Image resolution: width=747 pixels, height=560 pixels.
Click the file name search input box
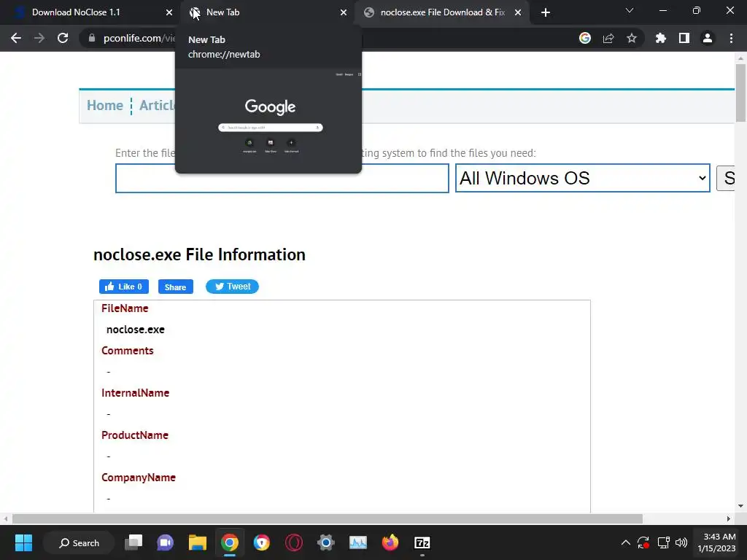[x=282, y=178]
